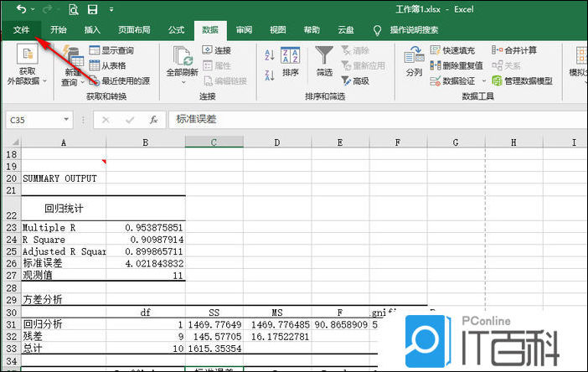Viewport: 588px width, 372px height.
Task: Switch to the 插入 ribbon tab
Action: pos(92,29)
